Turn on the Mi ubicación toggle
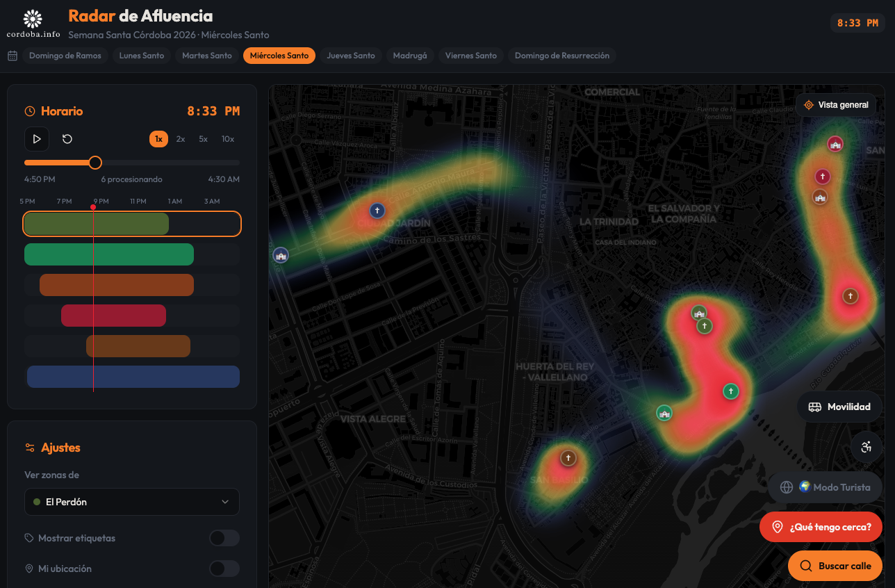The image size is (895, 588). pos(224,569)
